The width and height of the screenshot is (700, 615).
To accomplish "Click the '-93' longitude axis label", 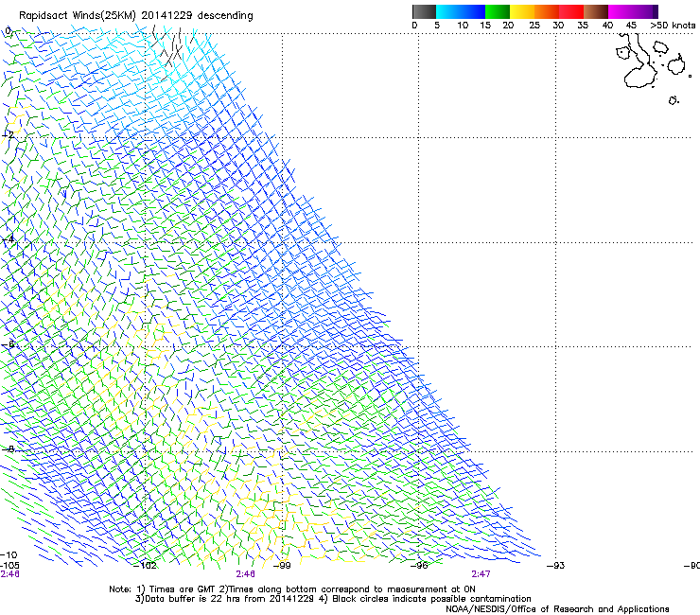I will [x=556, y=566].
